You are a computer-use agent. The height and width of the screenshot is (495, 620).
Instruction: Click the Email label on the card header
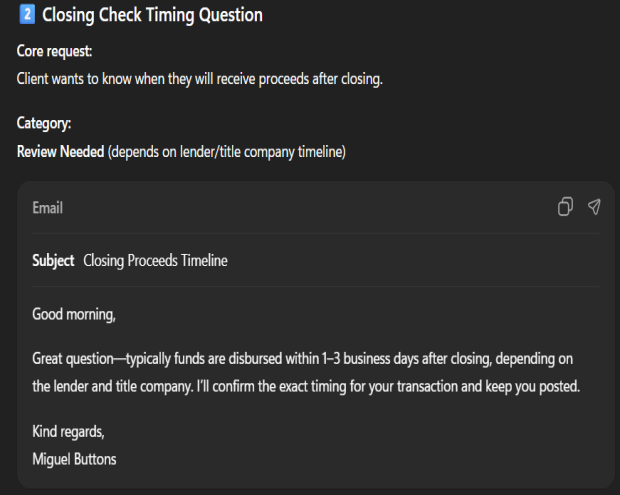point(47,208)
